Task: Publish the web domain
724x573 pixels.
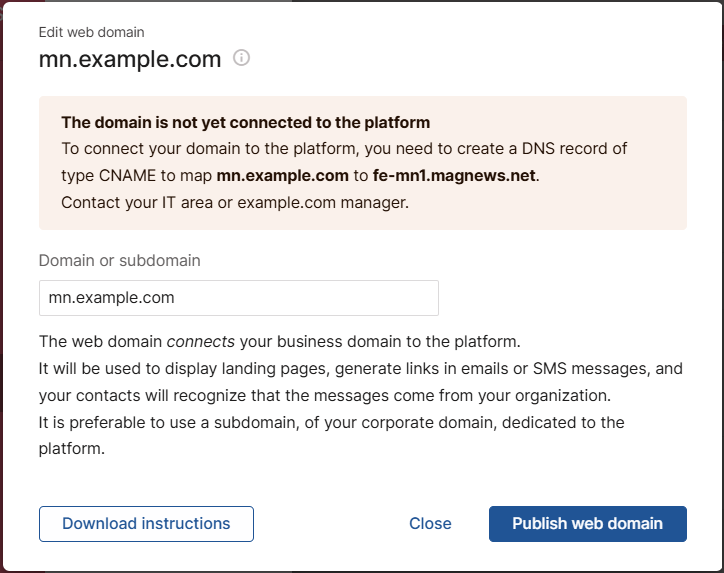Action: [x=587, y=524]
